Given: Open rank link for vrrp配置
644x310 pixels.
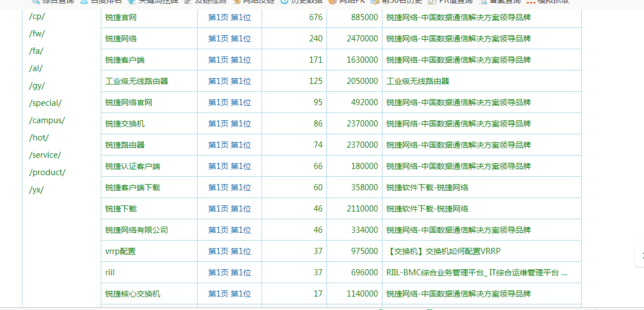Looking at the screenshot, I should [230, 251].
